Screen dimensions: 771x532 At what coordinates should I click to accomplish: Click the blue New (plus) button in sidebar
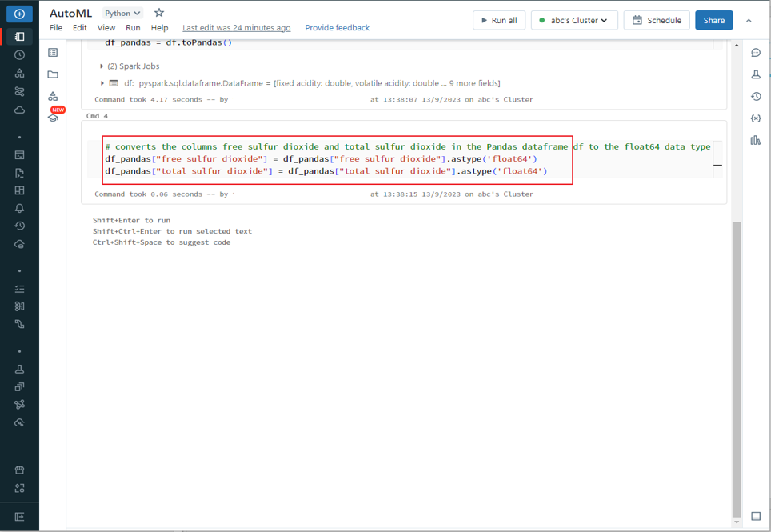click(19, 14)
